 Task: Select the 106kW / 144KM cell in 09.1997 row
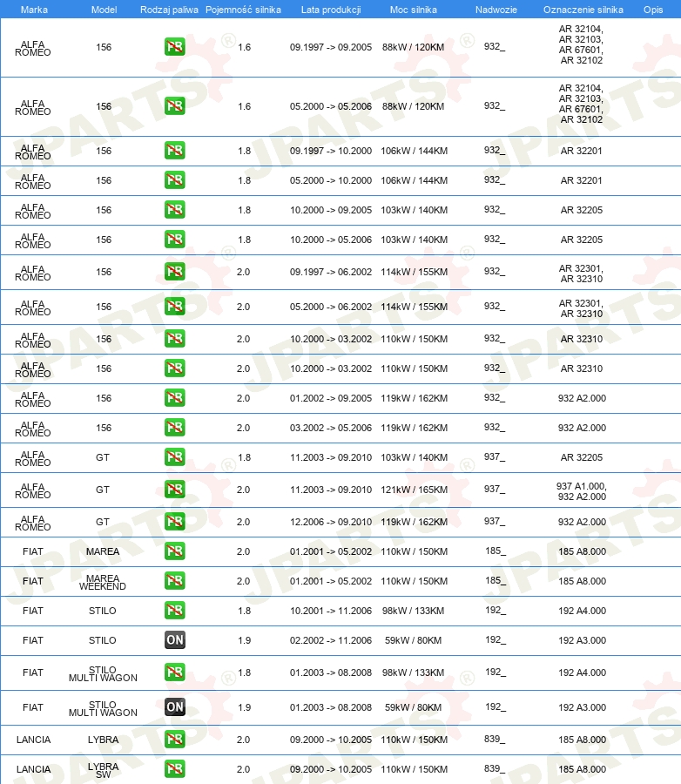(414, 151)
